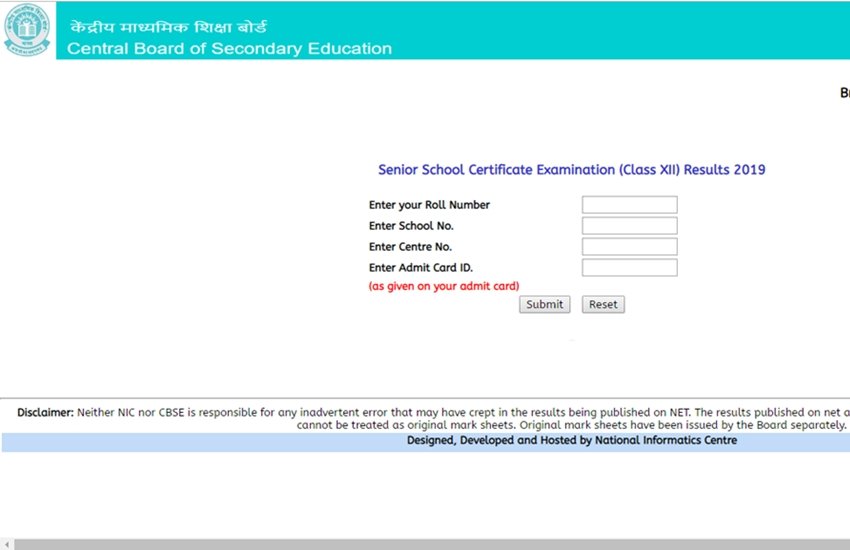Click the 'Enter your Roll Number' label
This screenshot has height=550, width=850.
point(429,205)
